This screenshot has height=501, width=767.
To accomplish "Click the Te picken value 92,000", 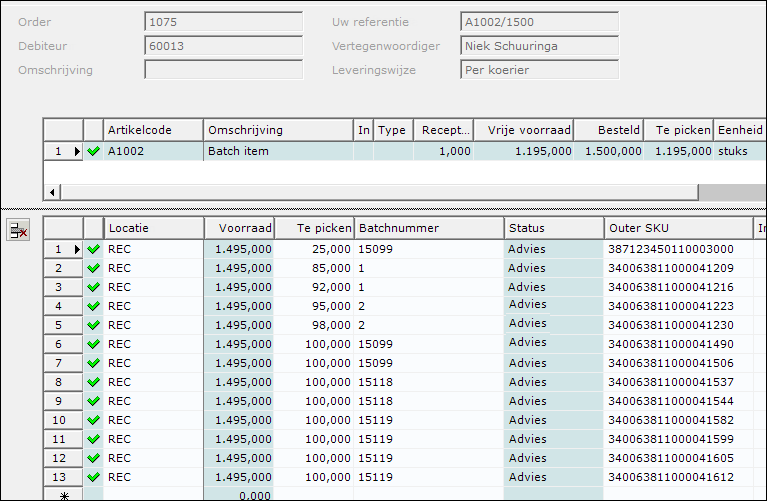I will coord(314,287).
